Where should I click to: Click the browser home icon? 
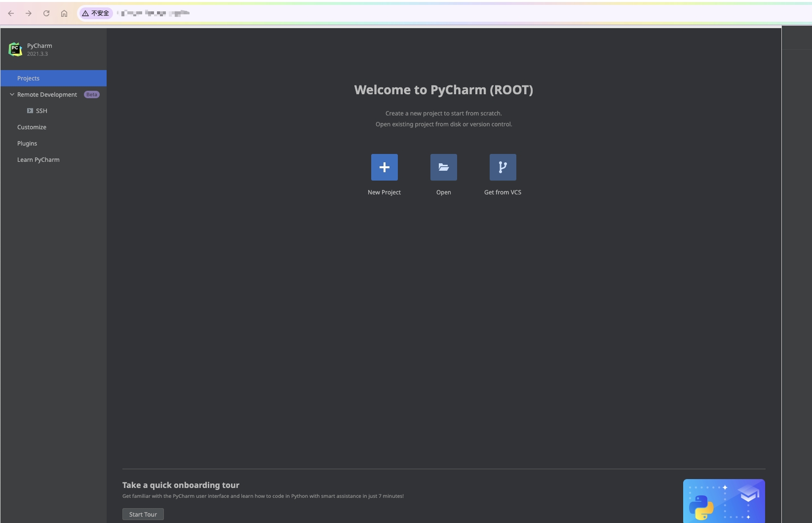tap(64, 13)
